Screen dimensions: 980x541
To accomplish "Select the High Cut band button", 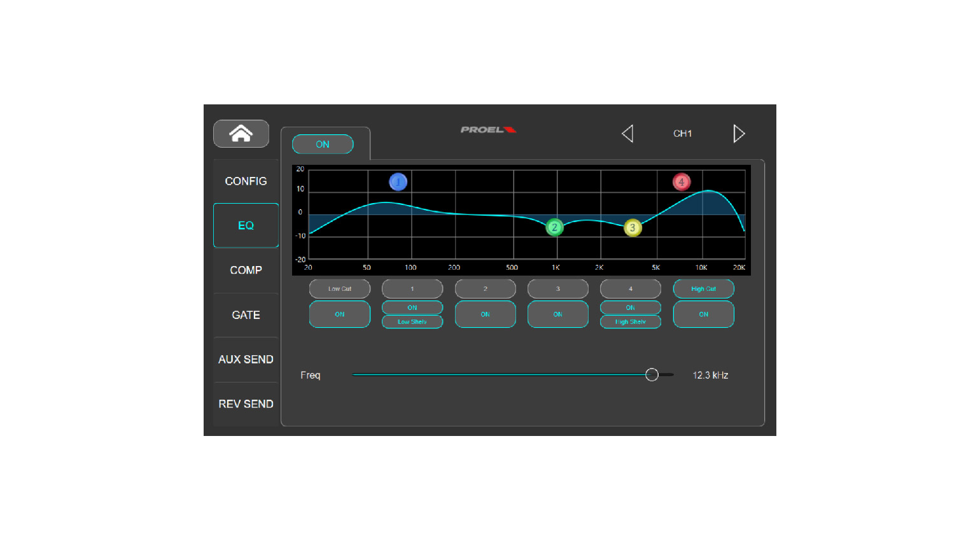I will [703, 289].
